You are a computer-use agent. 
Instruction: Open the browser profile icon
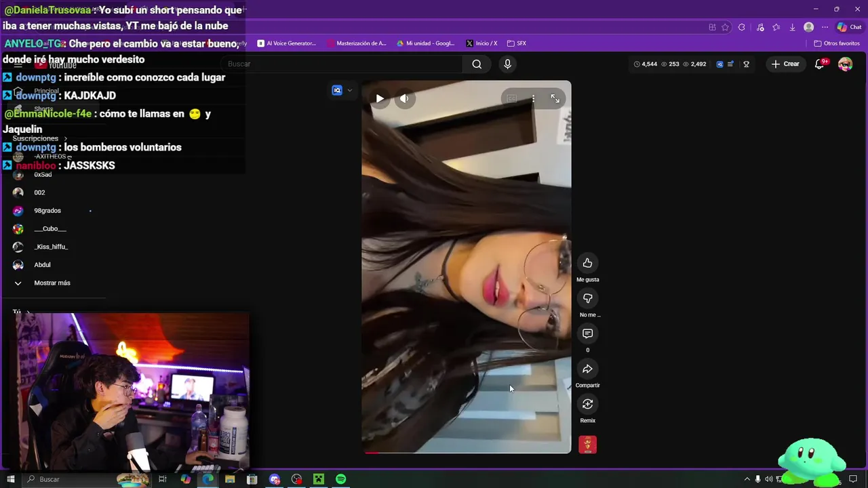coord(808,27)
